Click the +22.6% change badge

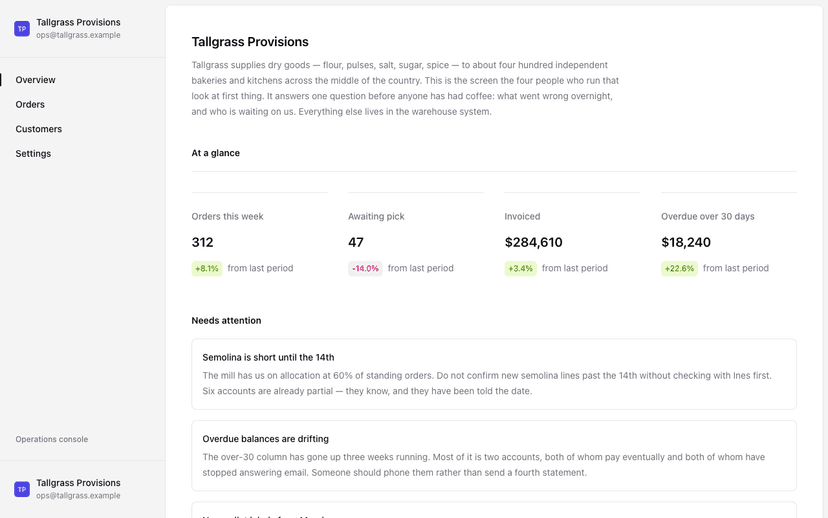click(679, 268)
